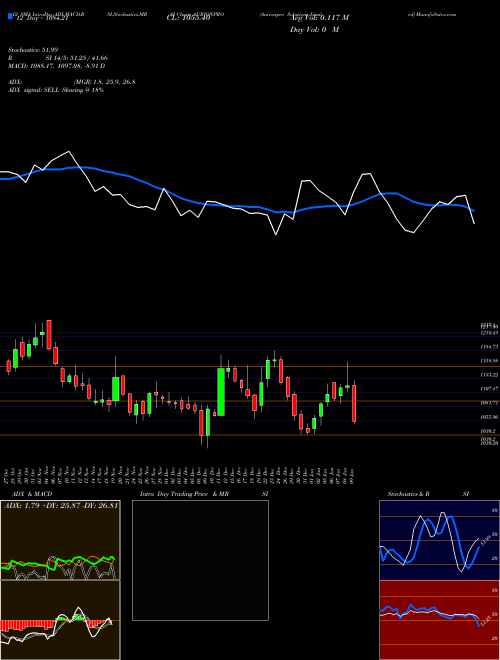Click the 'ADX: (MGR) 1.8, 25.9, 26.8' line
The height and width of the screenshot is (660, 500).
(72, 82)
